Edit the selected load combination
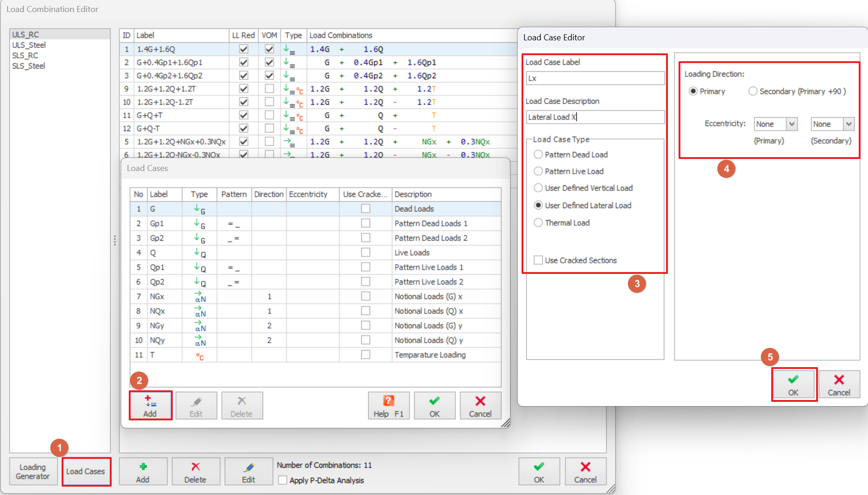 tap(248, 471)
